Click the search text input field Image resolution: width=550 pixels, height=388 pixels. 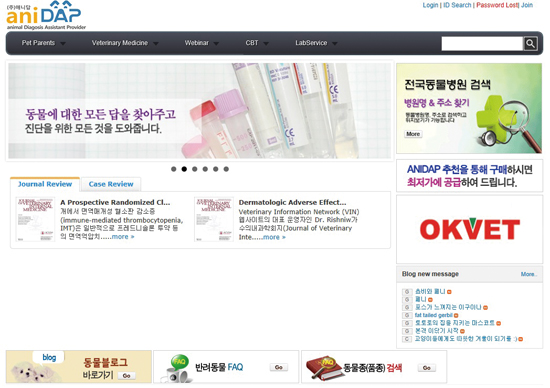tap(482, 44)
